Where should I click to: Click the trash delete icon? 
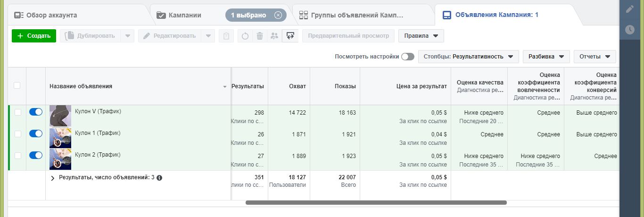[259, 36]
